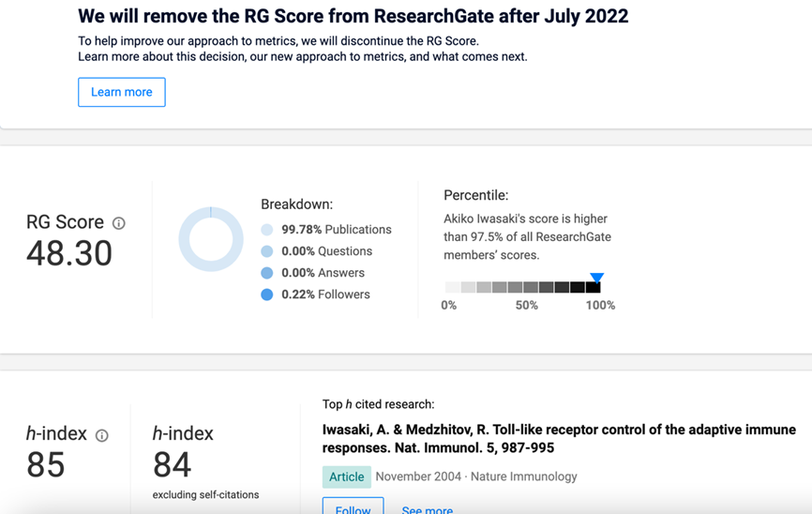Click the 'excluding self-citations' caption
This screenshot has width=812, height=514.
205,495
